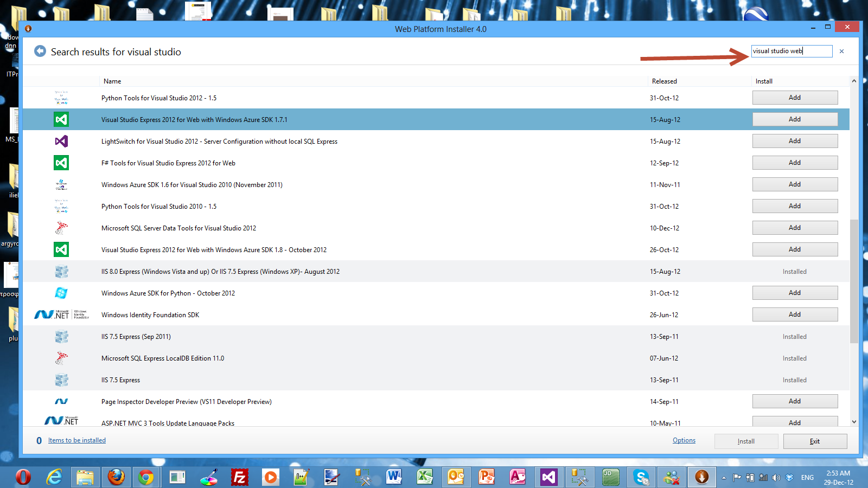Open Internet Explorer from the taskbar
This screenshot has height=488, width=868.
point(54,477)
